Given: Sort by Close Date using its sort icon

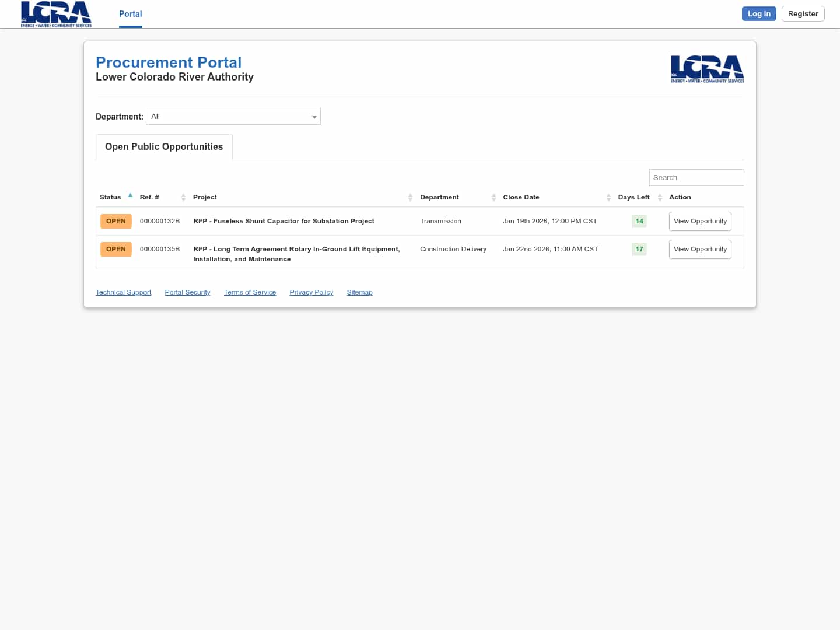Looking at the screenshot, I should click(608, 197).
